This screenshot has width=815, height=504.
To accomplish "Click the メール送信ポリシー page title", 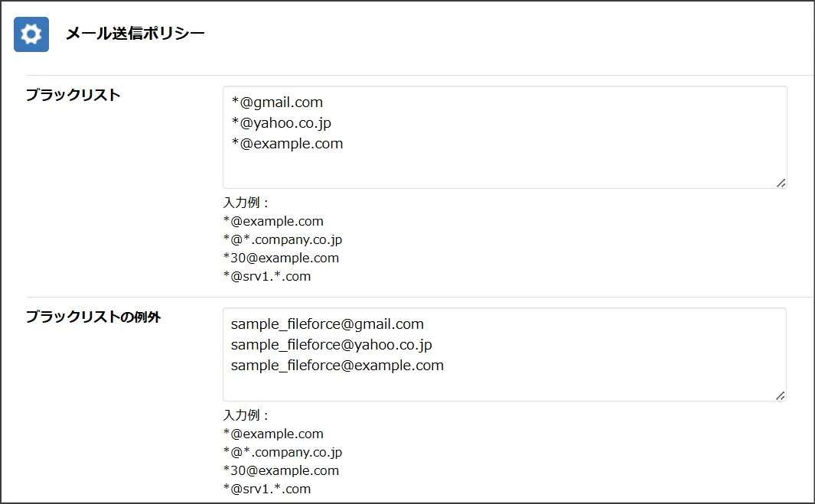I will pyautogui.click(x=135, y=33).
